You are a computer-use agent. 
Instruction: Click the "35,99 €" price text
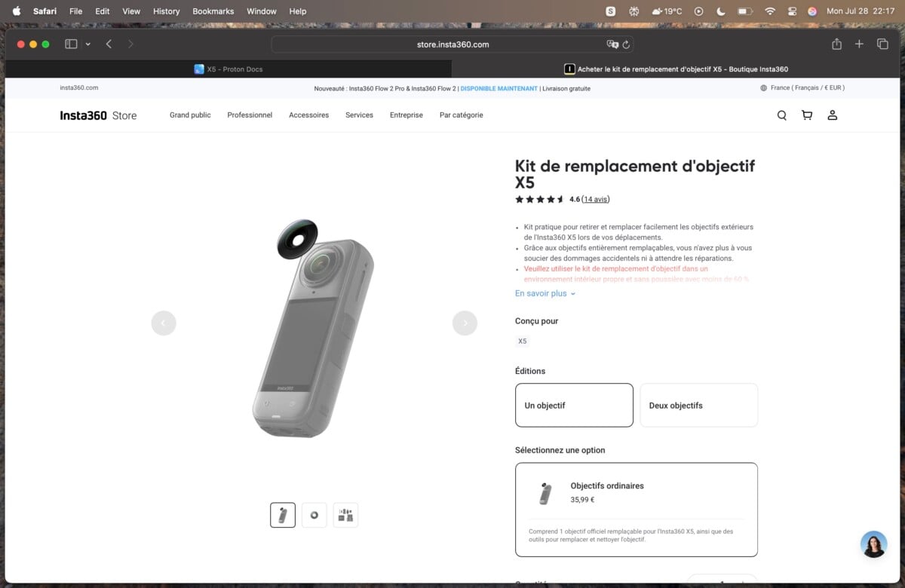tap(582, 499)
